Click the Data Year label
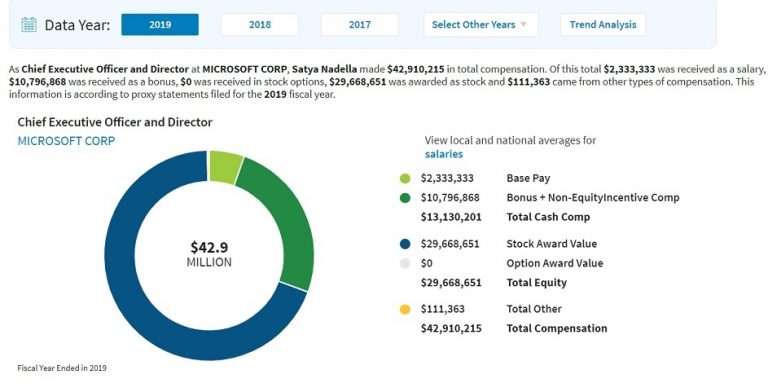Screen dimensions: 768x392 [x=77, y=25]
